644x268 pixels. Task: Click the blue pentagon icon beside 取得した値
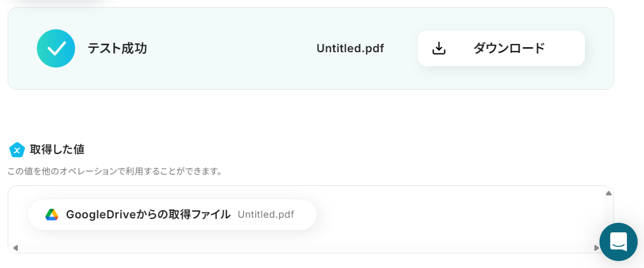tap(17, 150)
